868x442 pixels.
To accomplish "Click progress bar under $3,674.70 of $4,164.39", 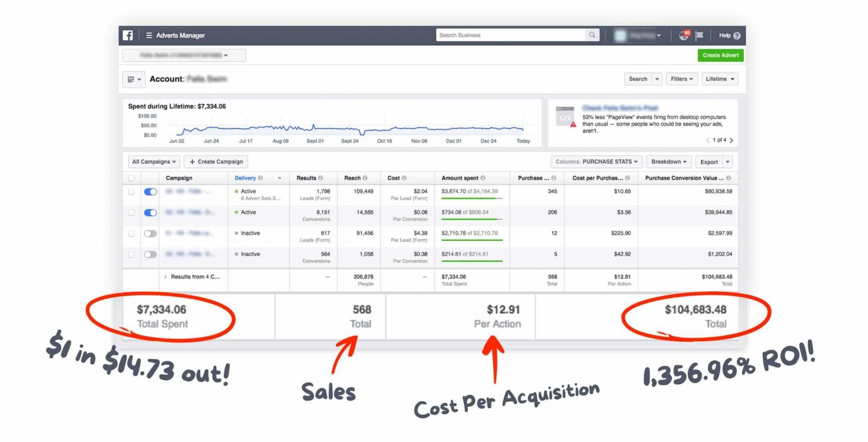I will pyautogui.click(x=472, y=198).
